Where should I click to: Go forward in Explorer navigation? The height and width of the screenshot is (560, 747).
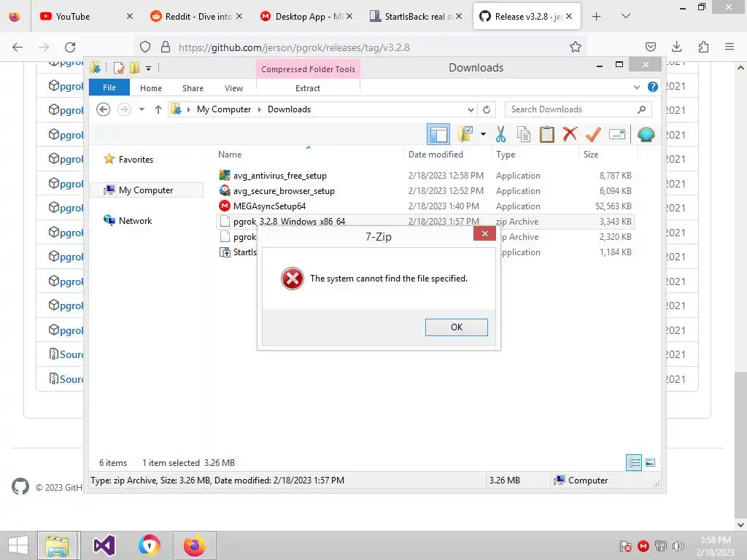click(x=124, y=109)
